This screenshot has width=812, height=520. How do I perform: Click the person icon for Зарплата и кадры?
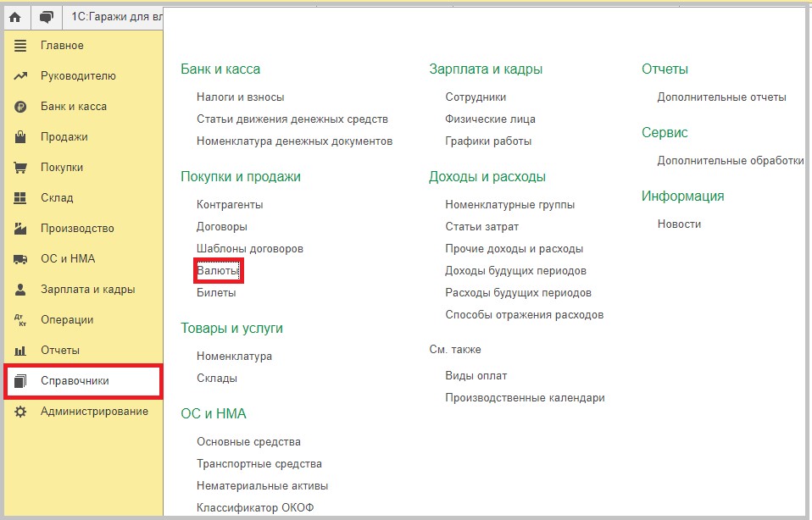[x=20, y=290]
